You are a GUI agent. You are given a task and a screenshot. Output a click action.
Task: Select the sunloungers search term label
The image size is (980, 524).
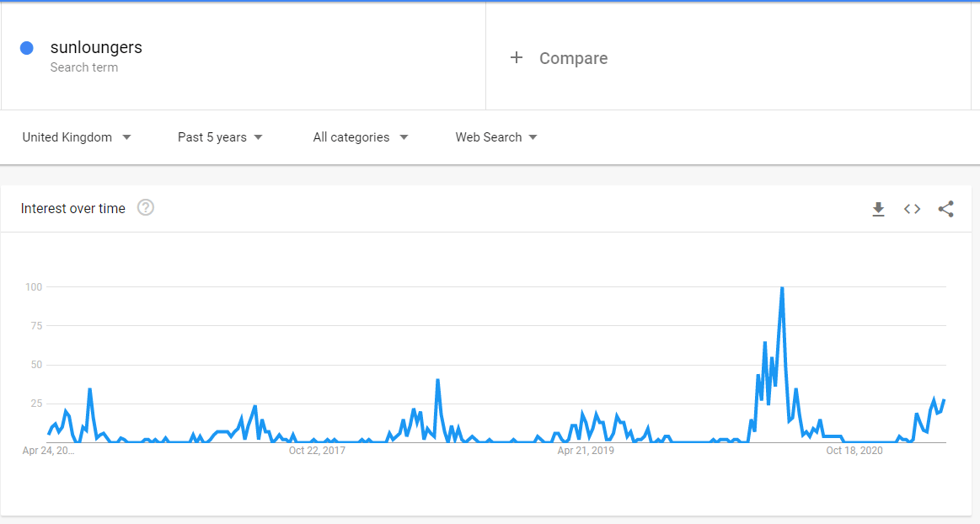click(x=95, y=47)
